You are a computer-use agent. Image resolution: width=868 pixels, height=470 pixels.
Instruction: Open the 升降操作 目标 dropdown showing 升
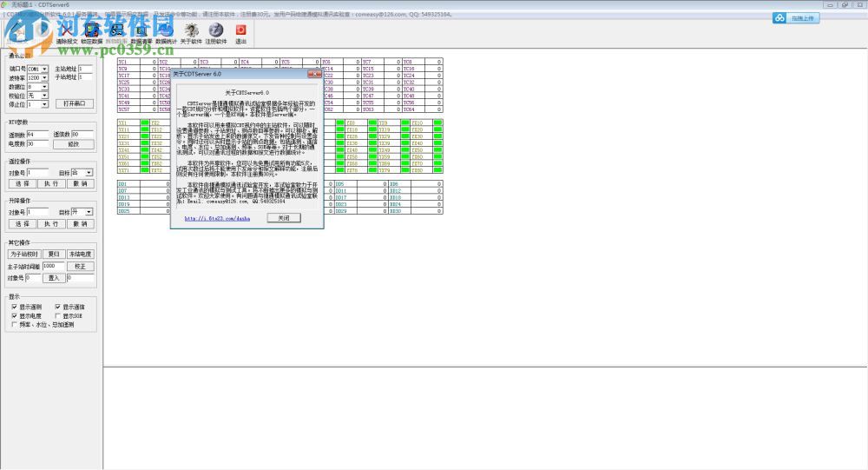[89, 212]
